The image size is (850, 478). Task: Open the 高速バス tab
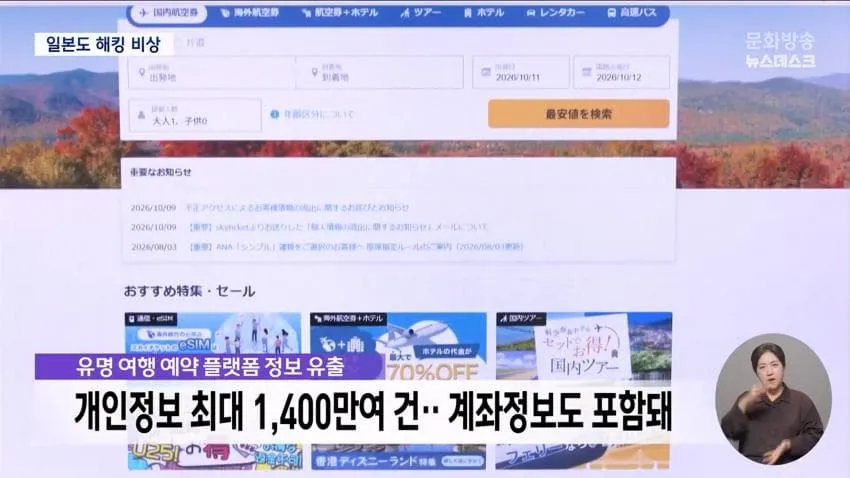tap(632, 12)
